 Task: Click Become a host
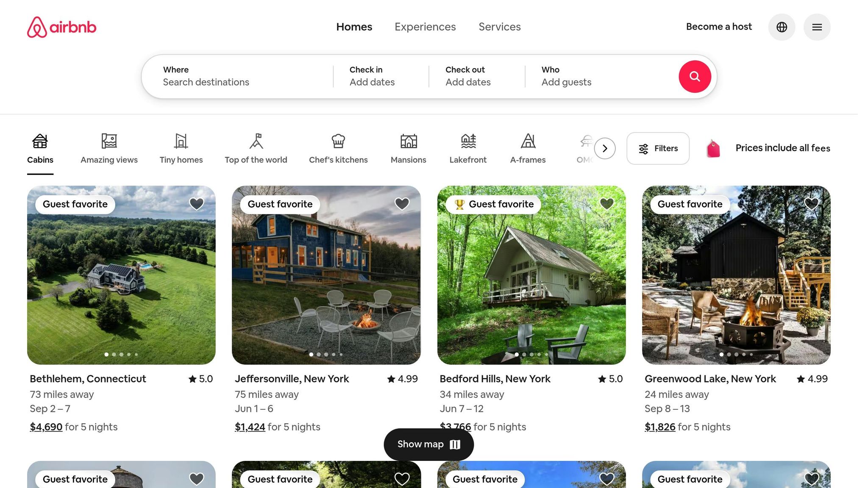click(719, 27)
